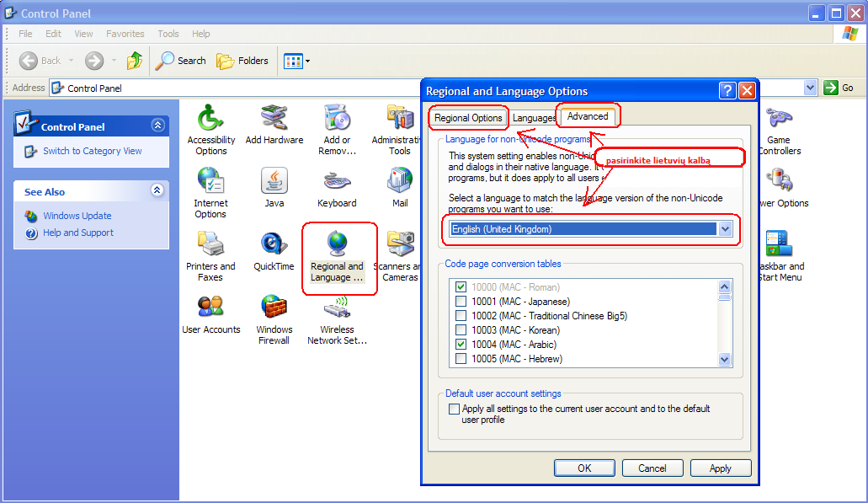Open the Java control panel icon

coord(274,181)
